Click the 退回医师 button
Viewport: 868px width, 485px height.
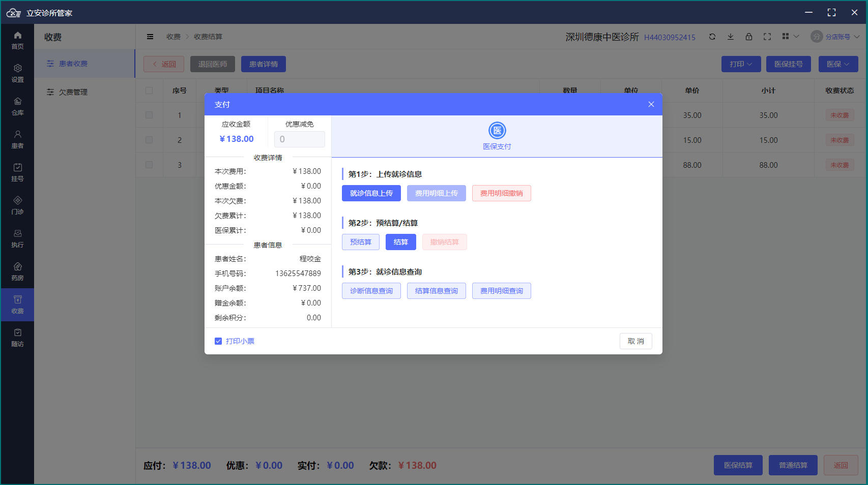point(213,64)
